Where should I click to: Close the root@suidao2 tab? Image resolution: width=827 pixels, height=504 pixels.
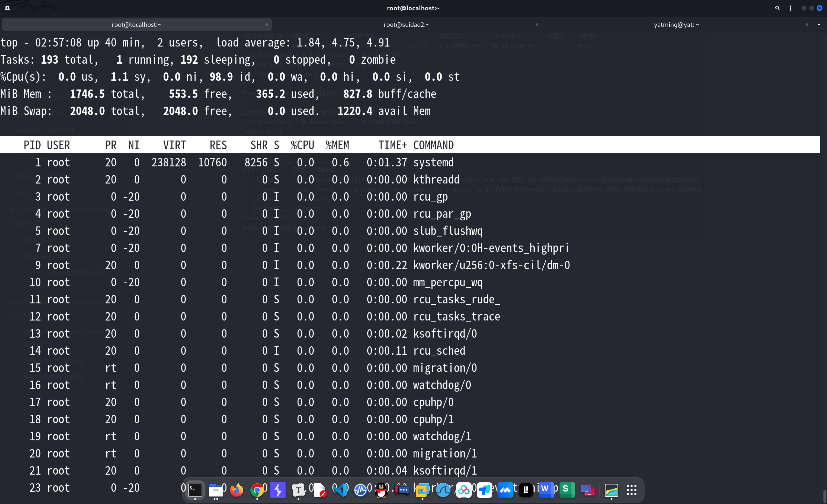pyautogui.click(x=537, y=25)
